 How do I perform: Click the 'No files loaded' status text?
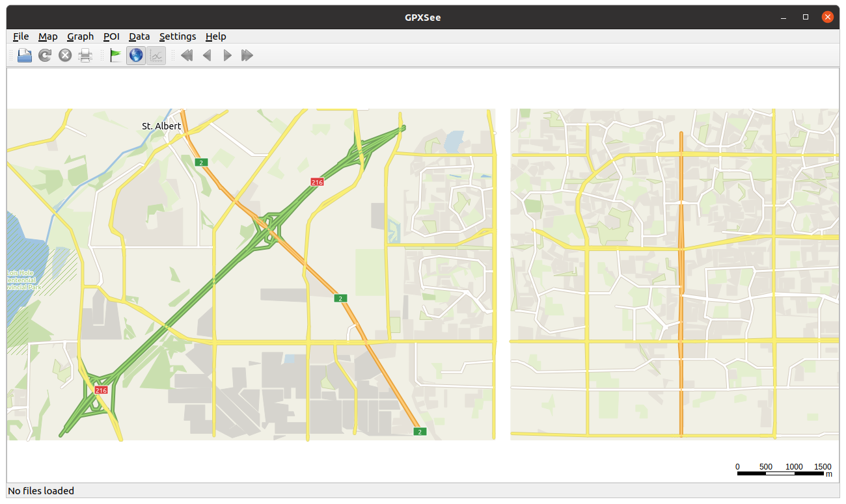[x=41, y=491]
